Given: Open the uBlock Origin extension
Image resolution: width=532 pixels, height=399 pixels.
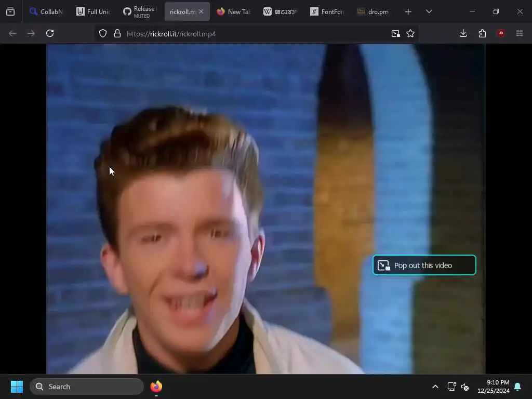Looking at the screenshot, I should pos(501,34).
